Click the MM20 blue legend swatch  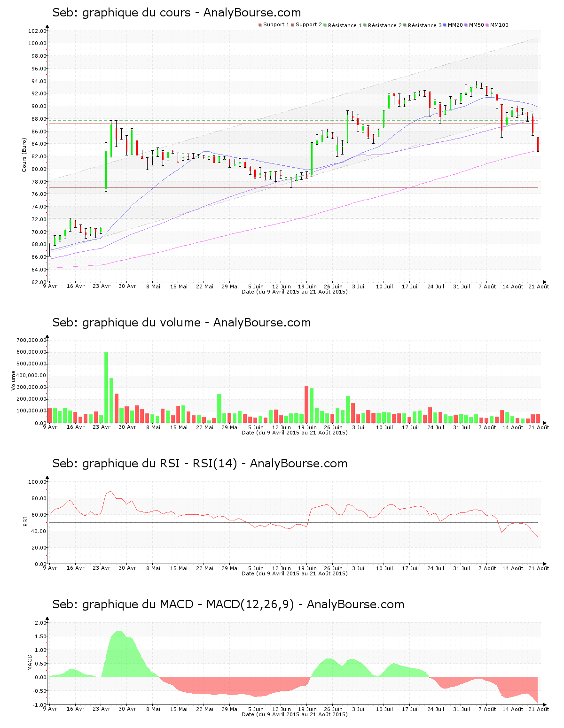[x=445, y=25]
